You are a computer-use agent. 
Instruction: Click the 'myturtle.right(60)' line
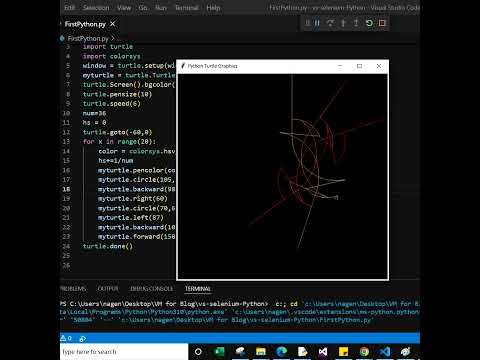click(x=133, y=199)
